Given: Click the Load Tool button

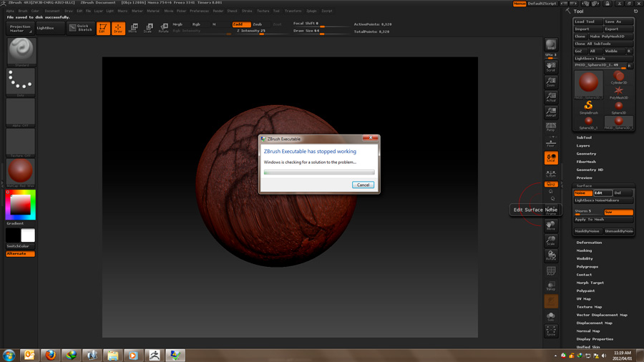Looking at the screenshot, I should (588, 21).
